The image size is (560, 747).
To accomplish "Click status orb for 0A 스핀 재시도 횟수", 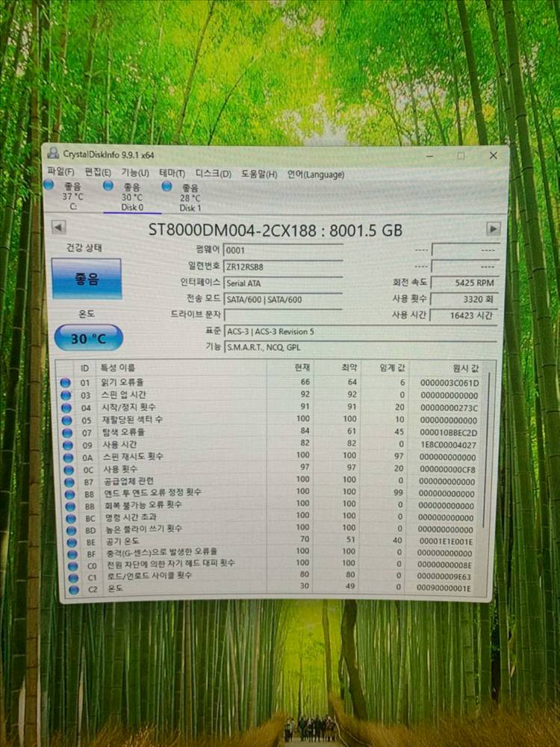I will click(x=69, y=457).
